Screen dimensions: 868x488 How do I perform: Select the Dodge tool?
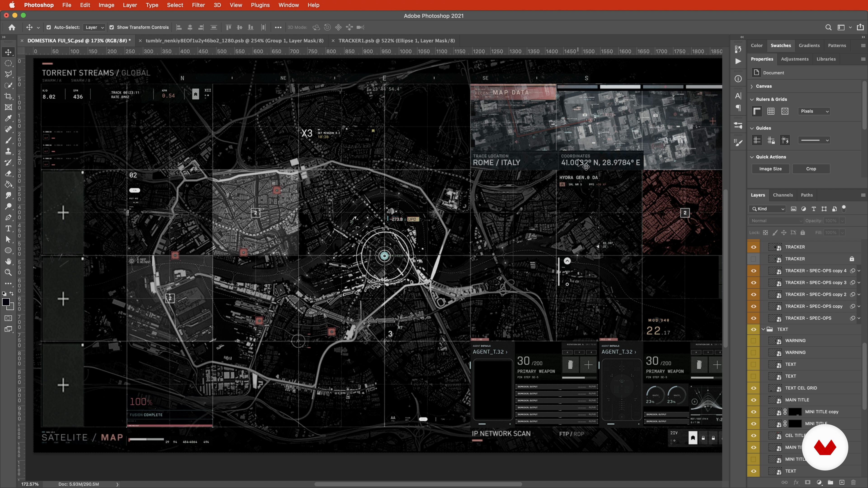point(8,206)
